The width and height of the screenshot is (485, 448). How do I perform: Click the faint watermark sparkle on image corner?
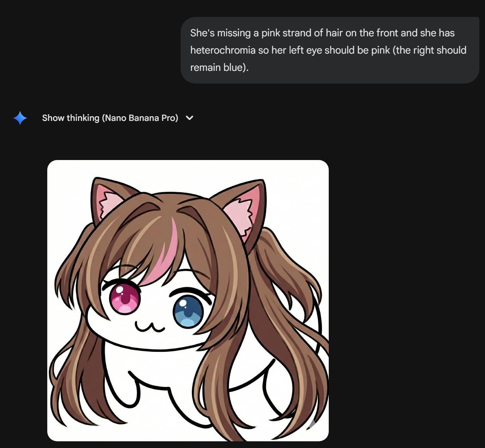tap(311, 424)
